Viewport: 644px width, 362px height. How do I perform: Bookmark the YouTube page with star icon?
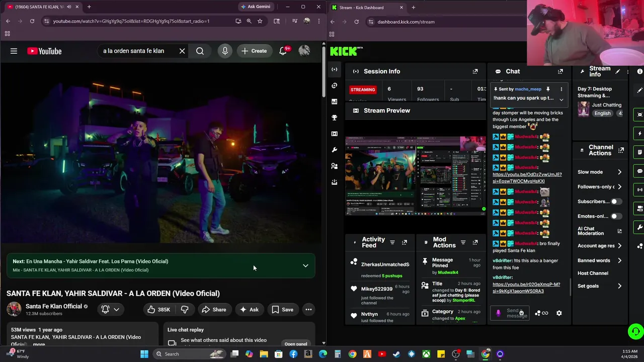click(260, 21)
